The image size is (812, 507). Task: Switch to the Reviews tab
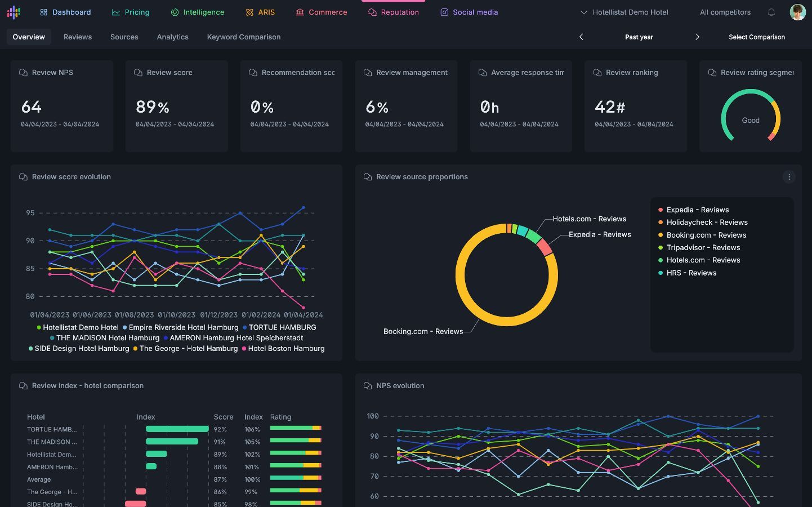point(78,37)
